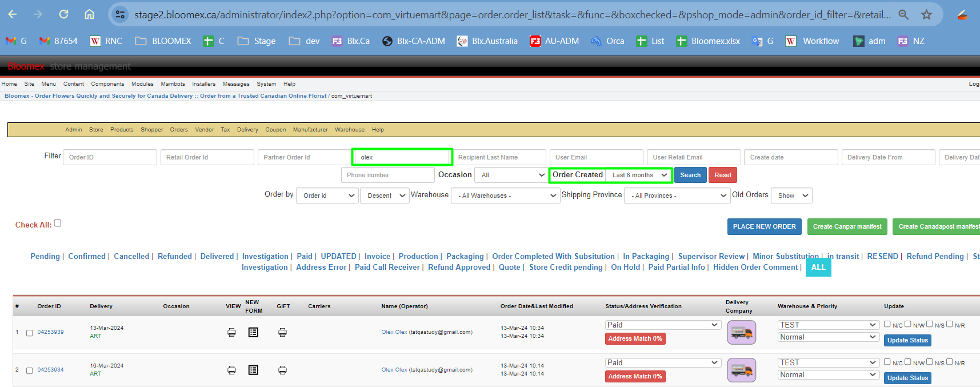Tick N/S checkbox for order 04253939
This screenshot has width=980, height=387.
point(929,324)
